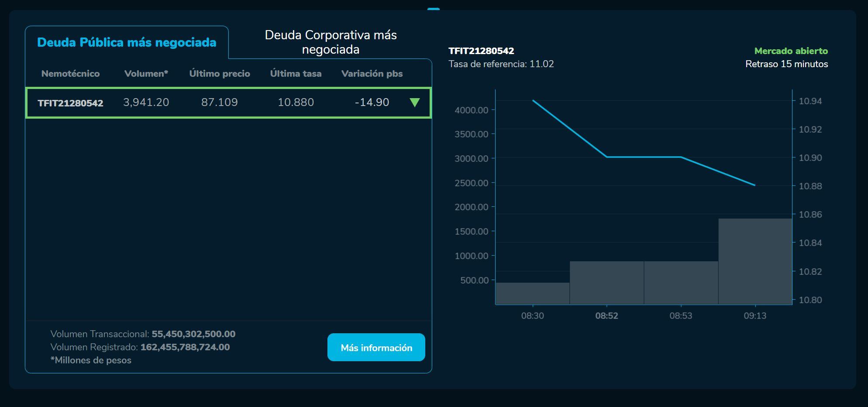868x407 pixels.
Task: Click the 08:52 volume bar in chart
Action: 606,282
